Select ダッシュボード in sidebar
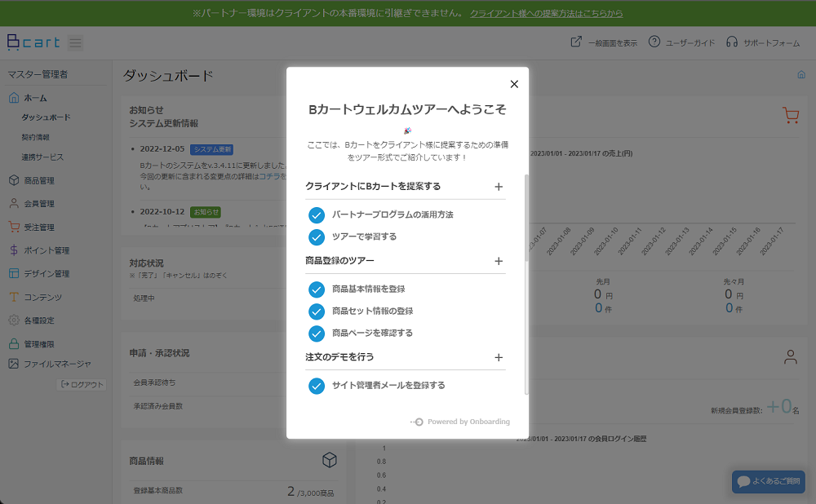816x504 pixels. [x=46, y=117]
